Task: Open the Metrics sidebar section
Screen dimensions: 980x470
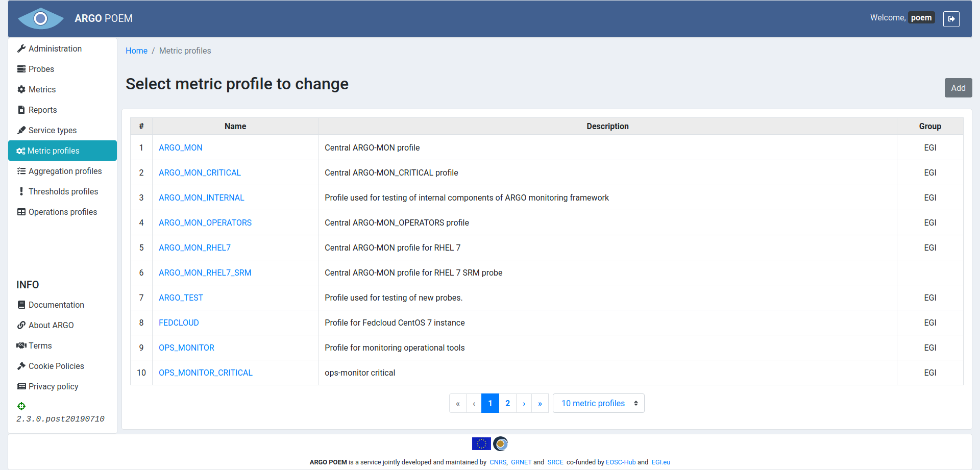Action: [x=62, y=89]
